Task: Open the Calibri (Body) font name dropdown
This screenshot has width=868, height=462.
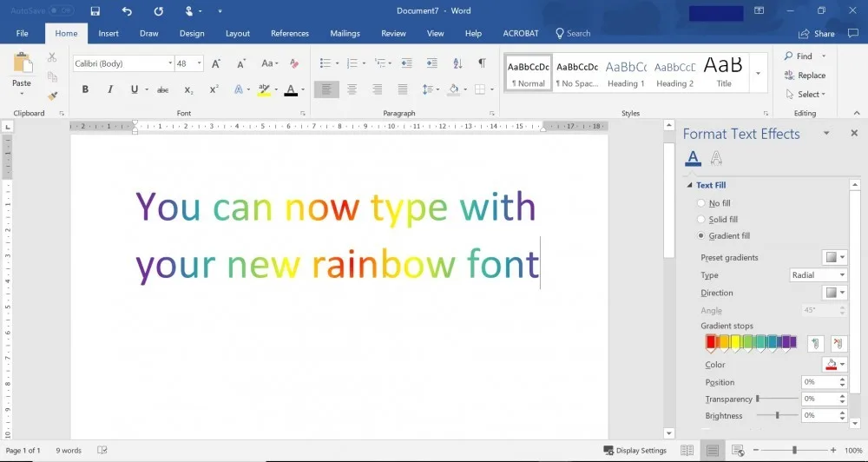Action: [x=123, y=63]
